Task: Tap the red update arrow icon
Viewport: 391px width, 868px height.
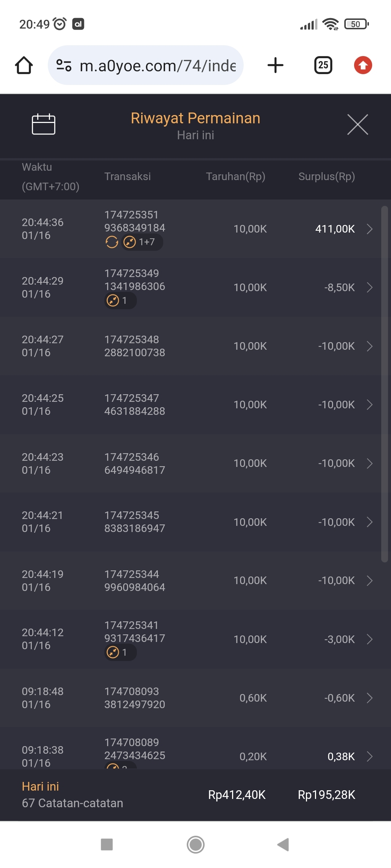Action: 363,65
